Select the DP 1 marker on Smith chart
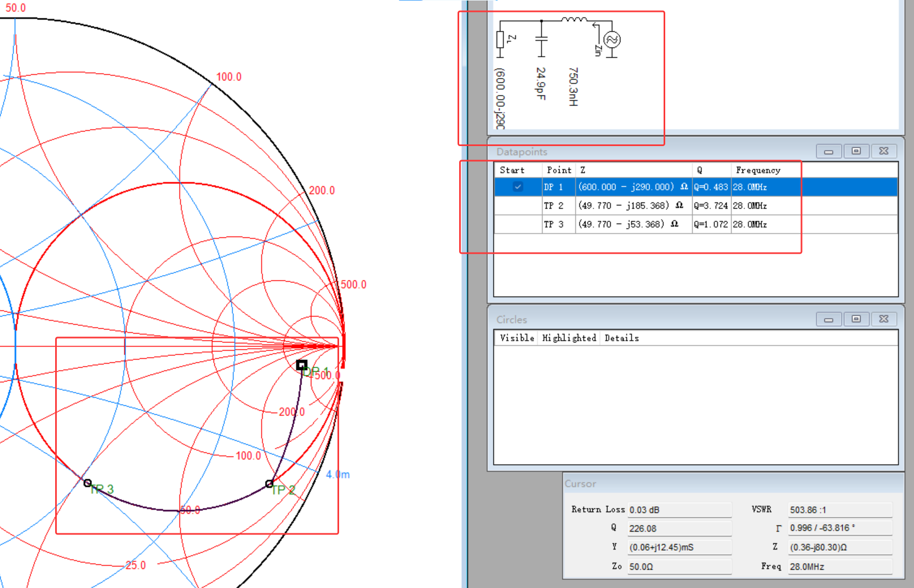 tap(302, 365)
